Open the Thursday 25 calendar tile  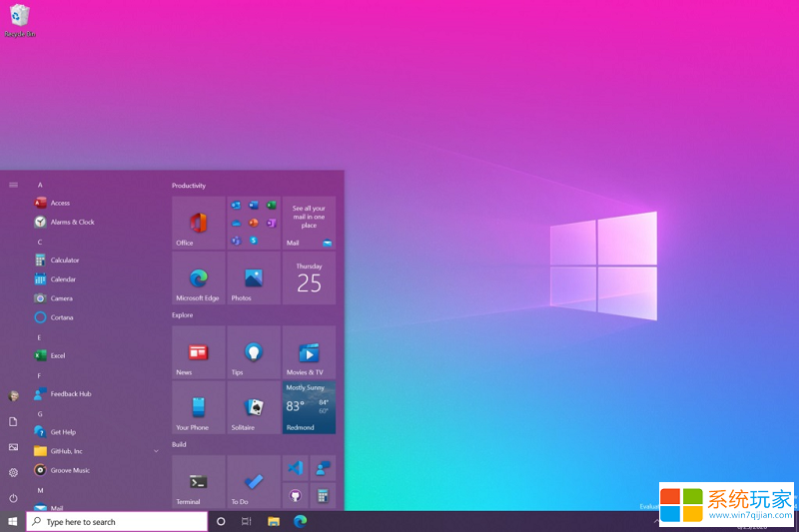pos(309,277)
